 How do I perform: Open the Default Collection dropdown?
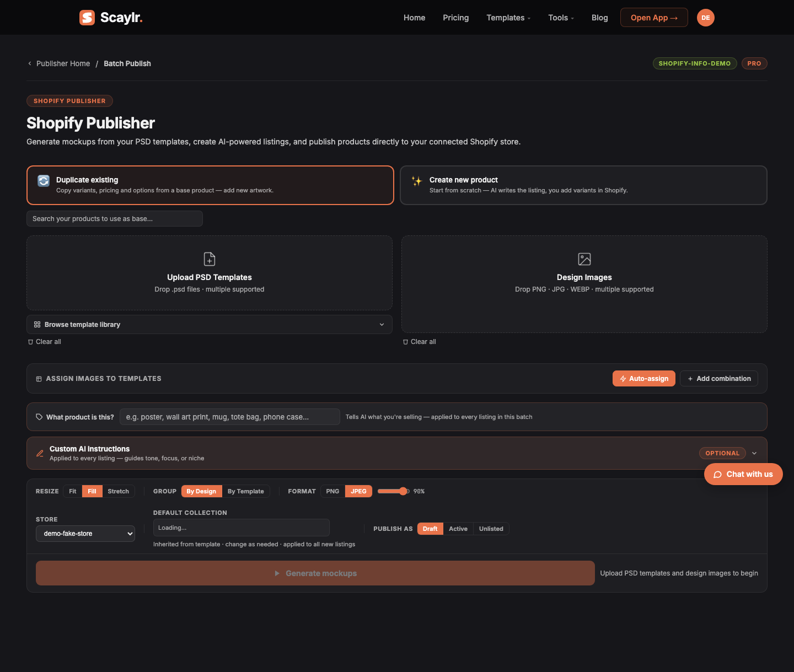click(x=242, y=528)
